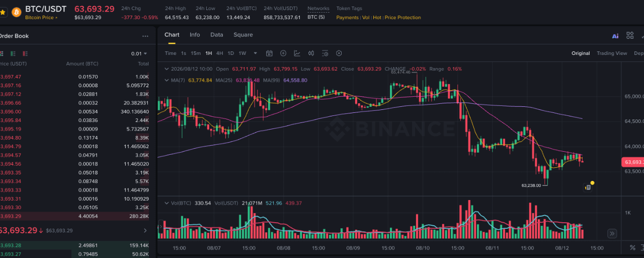644x258 pixels.
Task: Click the Vol(BTC) volume indicator label
Action: [182, 203]
